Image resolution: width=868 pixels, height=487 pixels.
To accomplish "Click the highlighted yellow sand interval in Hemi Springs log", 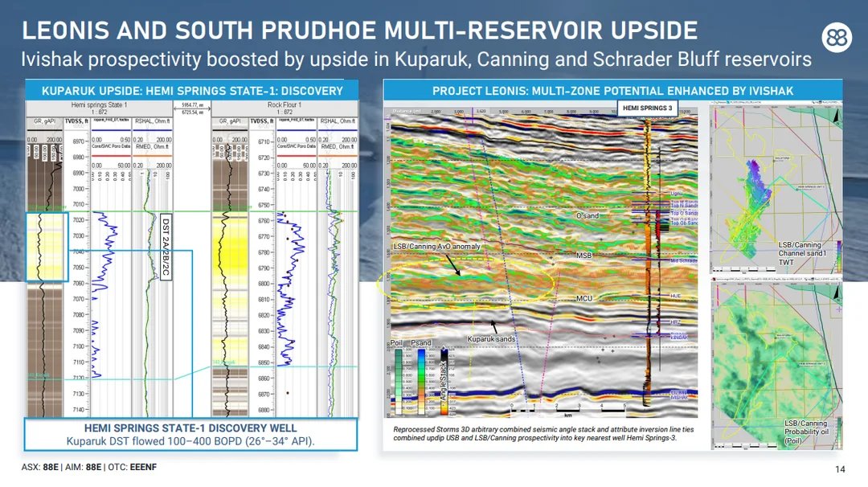I will click(47, 247).
